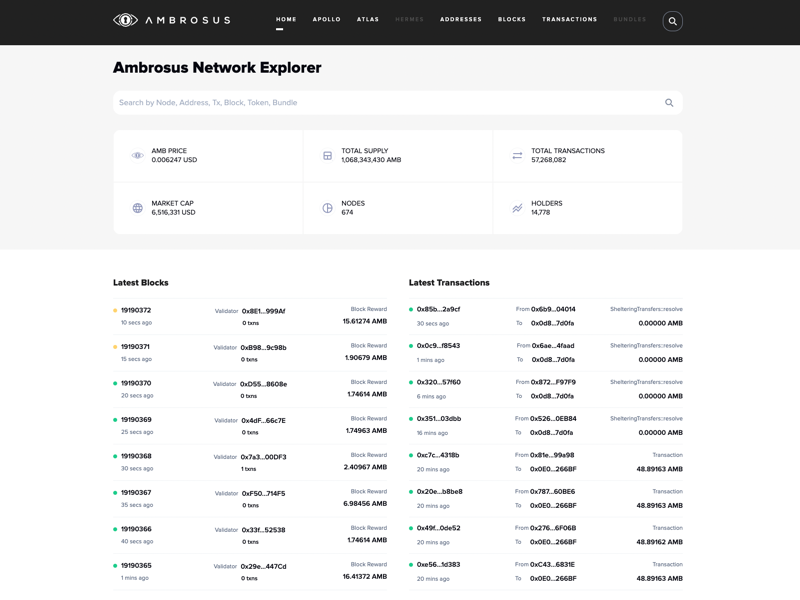Open block 19190371
This screenshot has width=800, height=600.
pos(135,346)
